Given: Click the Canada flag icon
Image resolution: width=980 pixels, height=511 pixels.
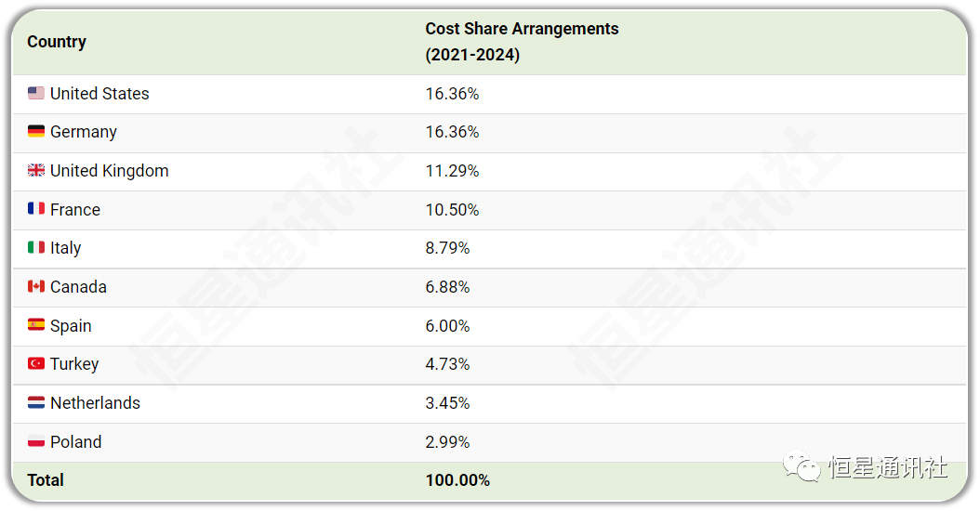Looking at the screenshot, I should [x=36, y=286].
